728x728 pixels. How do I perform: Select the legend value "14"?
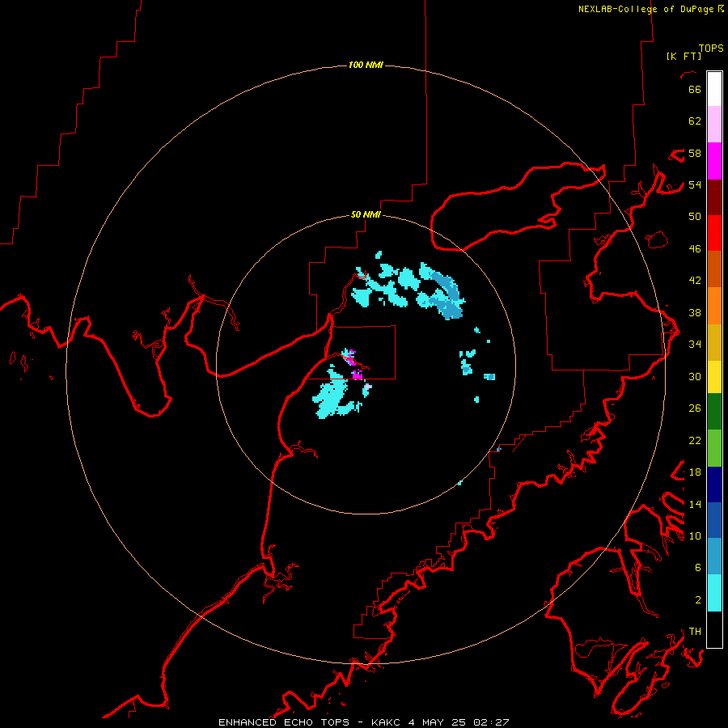pos(695,504)
